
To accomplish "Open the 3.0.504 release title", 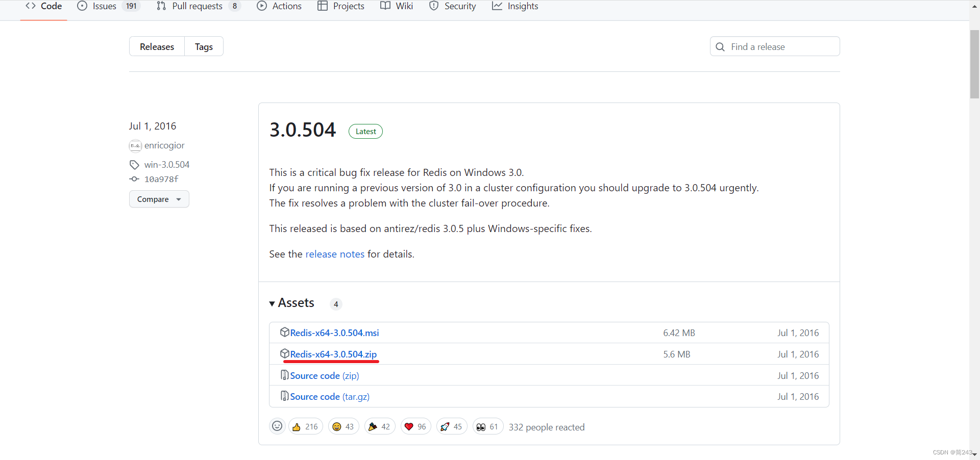I will click(303, 130).
